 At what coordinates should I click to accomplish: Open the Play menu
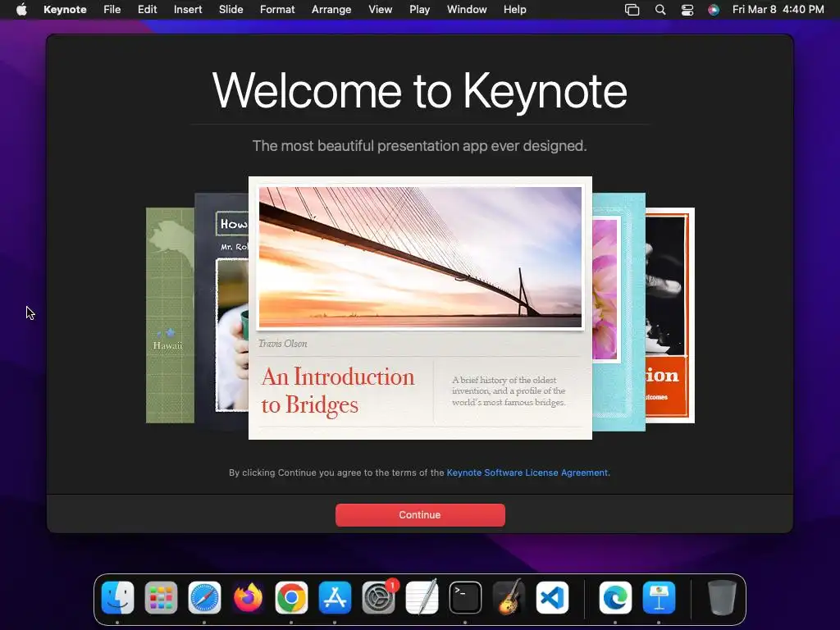pos(419,10)
